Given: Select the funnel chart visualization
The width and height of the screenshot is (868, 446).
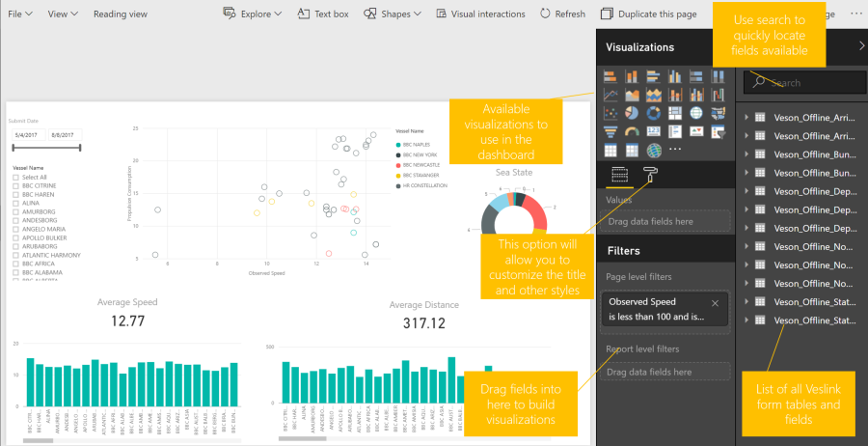Looking at the screenshot, I should (x=610, y=131).
